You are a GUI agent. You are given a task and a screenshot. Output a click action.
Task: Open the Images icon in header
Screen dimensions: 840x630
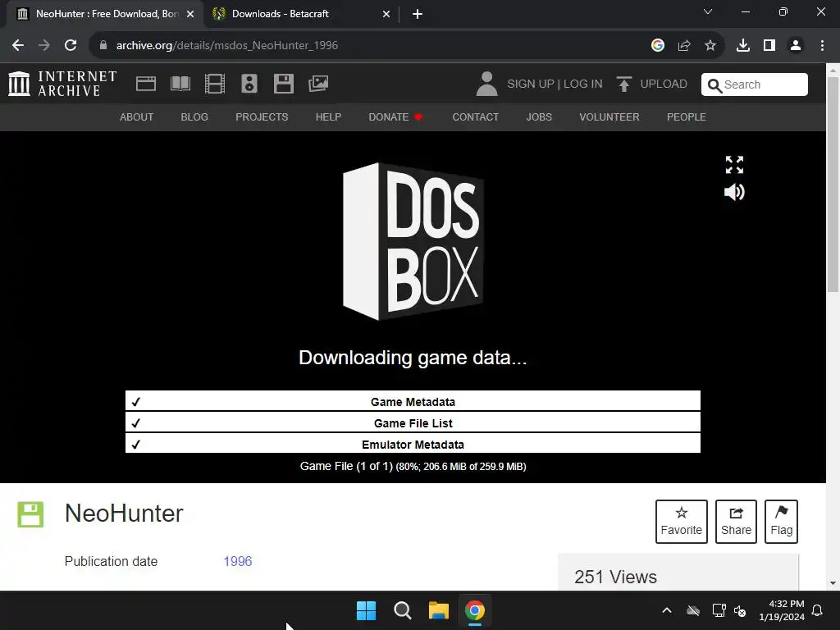318,84
